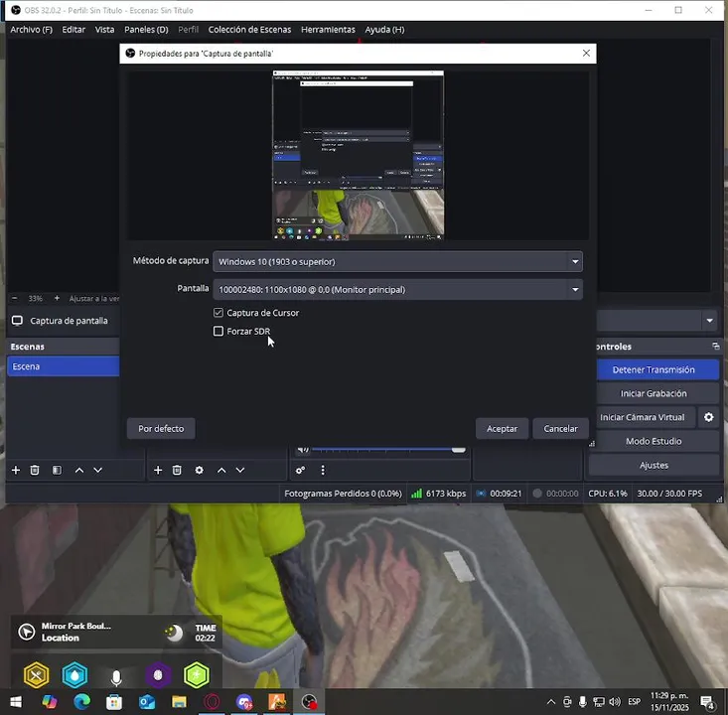Screen dimensions: 728x715
Task: Open the Ayuda (H) menu
Action: (384, 29)
